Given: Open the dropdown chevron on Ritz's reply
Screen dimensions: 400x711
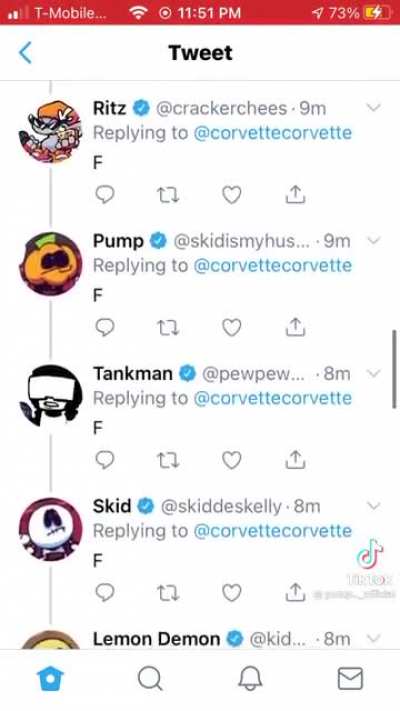Looking at the screenshot, I should point(373,108).
